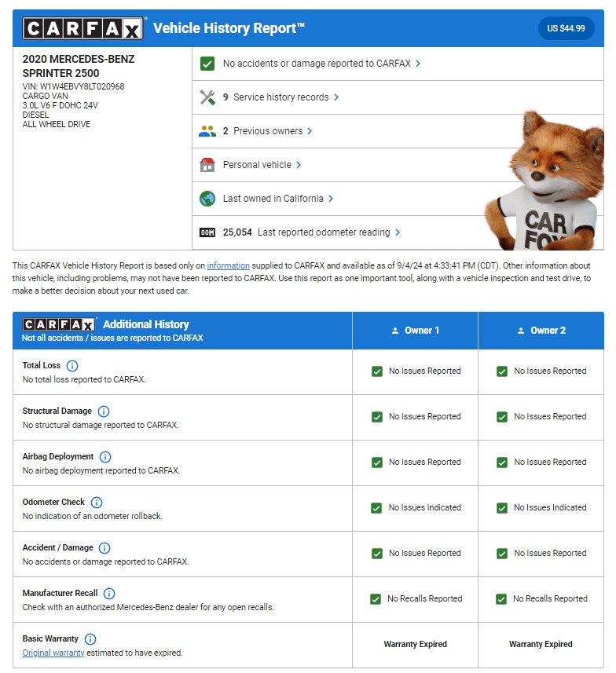The image size is (616, 673).
Task: Click the Additional History heading
Action: tap(146, 324)
